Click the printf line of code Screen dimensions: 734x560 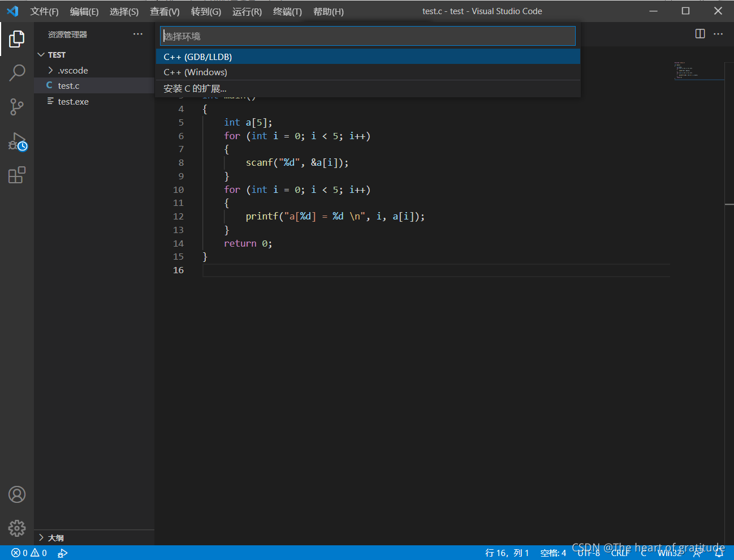(335, 216)
